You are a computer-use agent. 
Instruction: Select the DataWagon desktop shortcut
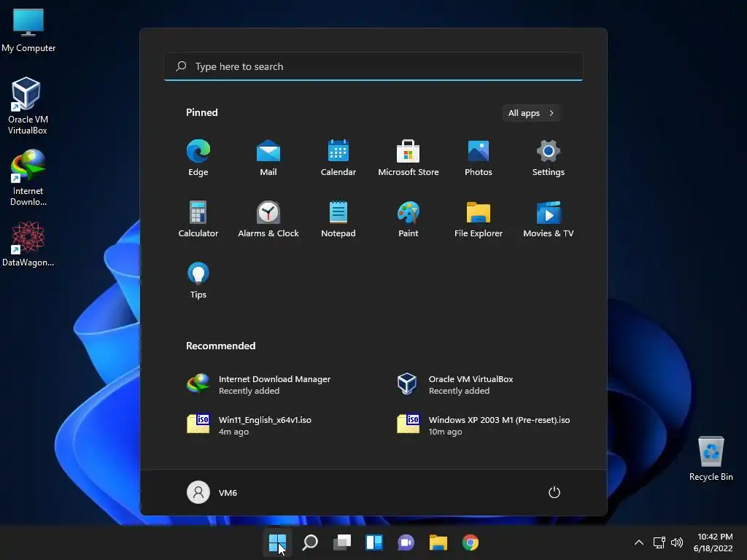(28, 244)
